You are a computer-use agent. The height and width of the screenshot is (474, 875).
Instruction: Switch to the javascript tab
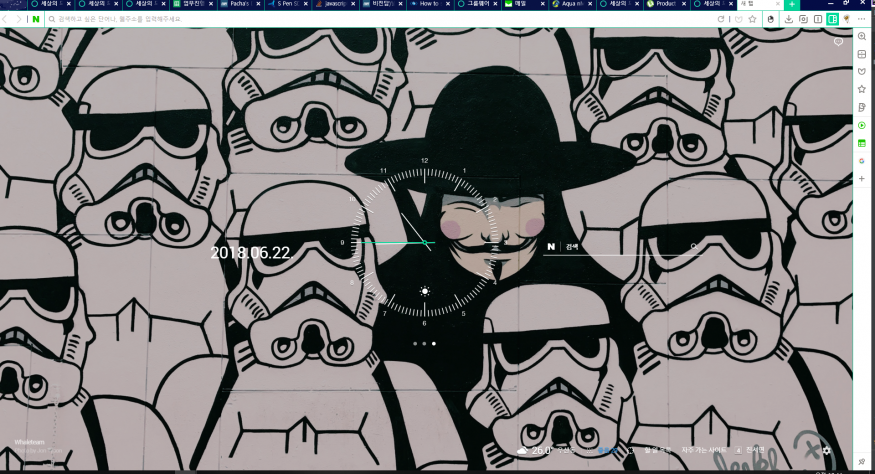339,5
